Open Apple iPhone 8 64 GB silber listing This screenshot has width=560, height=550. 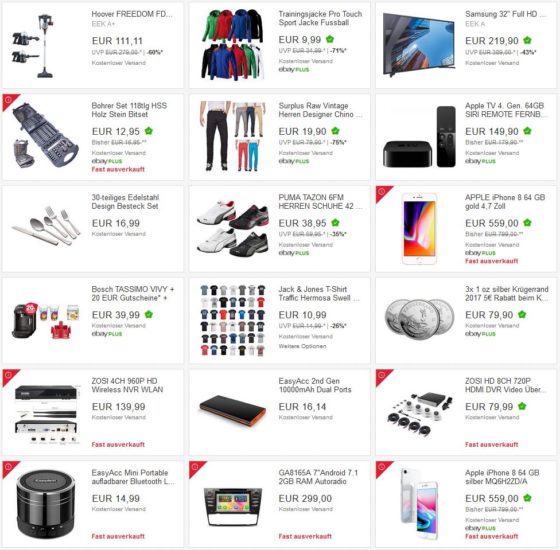(502, 477)
